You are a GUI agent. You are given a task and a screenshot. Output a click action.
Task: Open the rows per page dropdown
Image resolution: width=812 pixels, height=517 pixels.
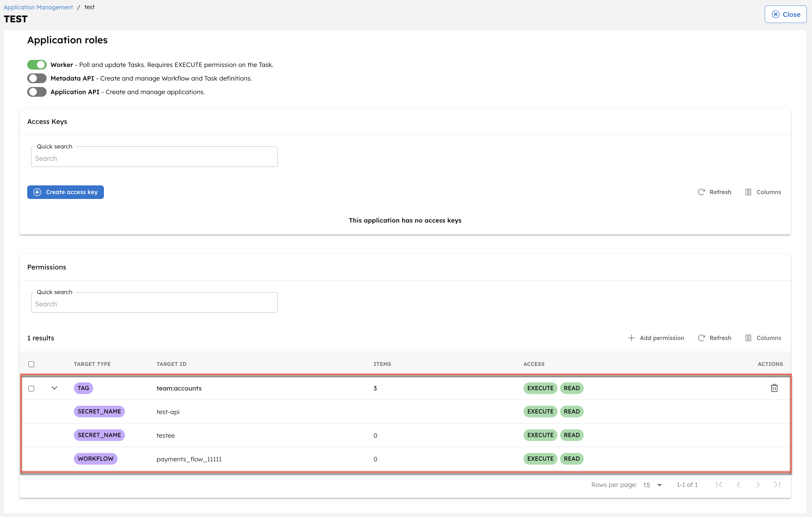click(x=652, y=485)
